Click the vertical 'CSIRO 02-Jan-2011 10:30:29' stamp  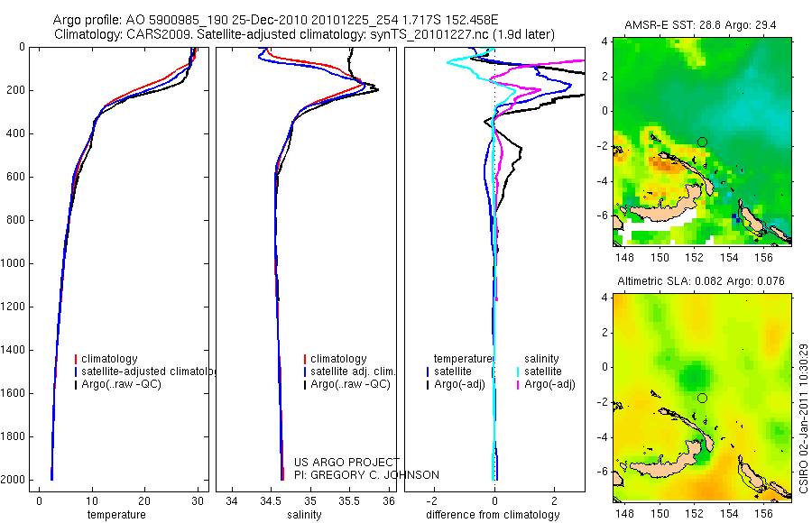pos(803,418)
